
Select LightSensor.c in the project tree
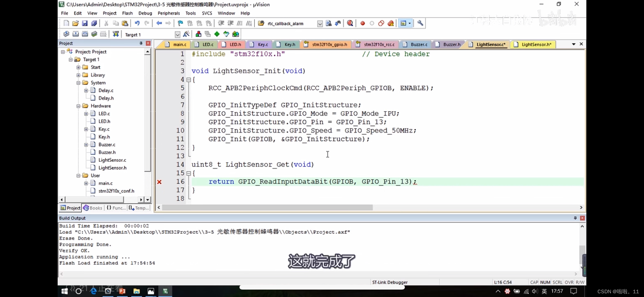[x=112, y=160]
